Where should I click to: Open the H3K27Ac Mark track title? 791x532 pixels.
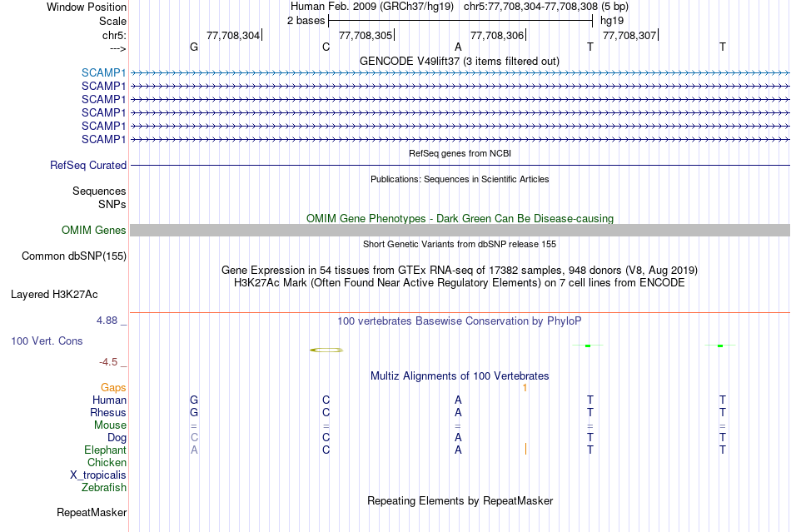(x=459, y=282)
